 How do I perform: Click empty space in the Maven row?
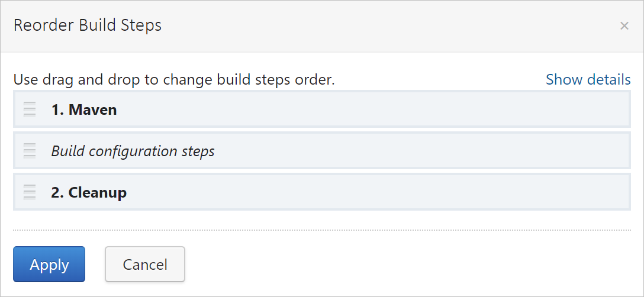[367, 109]
